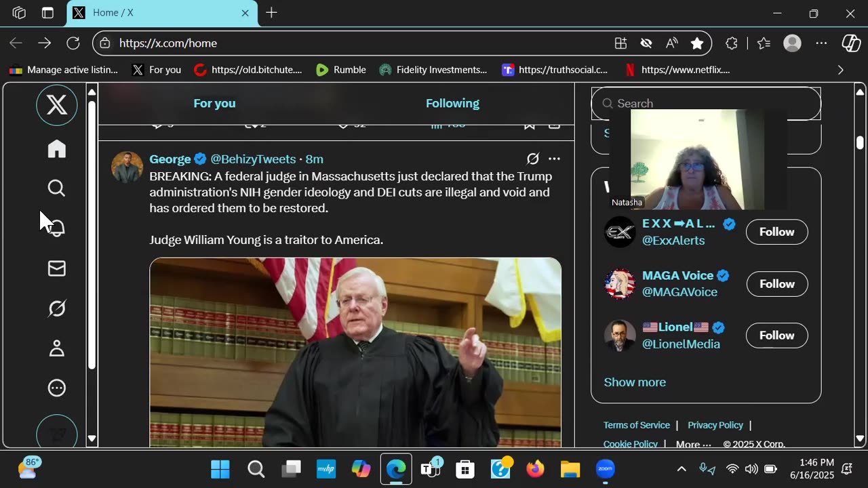Screen dimensions: 868x488
Task: Open File Explorer from the taskbar
Action: click(570, 469)
